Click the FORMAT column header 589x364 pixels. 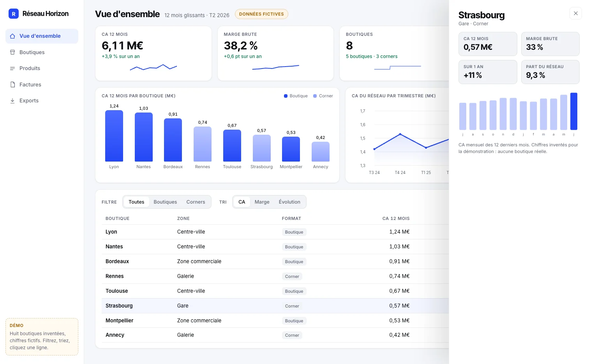(x=291, y=219)
